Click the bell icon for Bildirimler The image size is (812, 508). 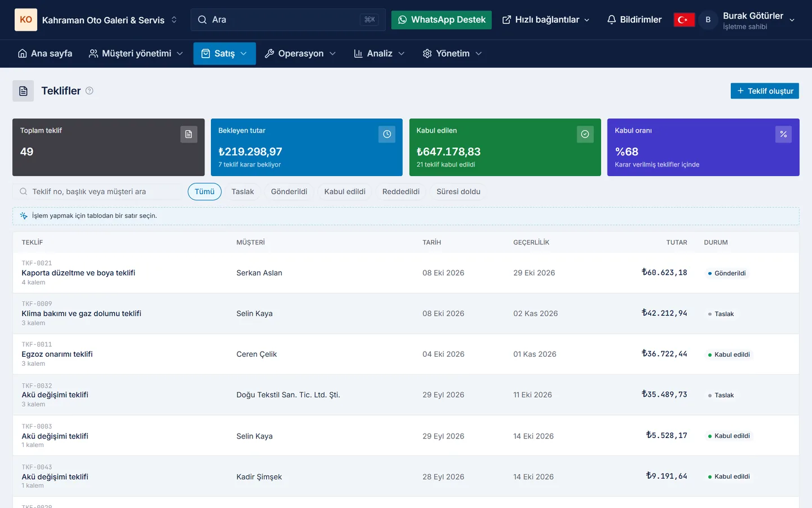click(611, 20)
